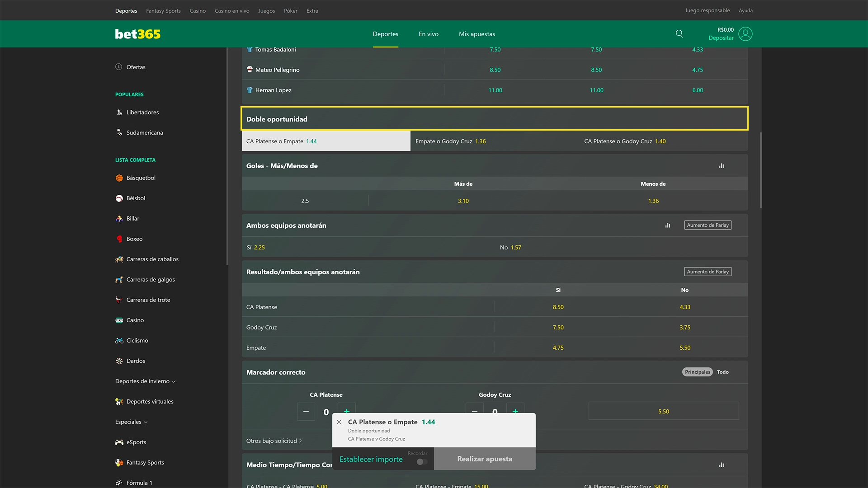Open the user account avatar icon
The width and height of the screenshot is (868, 488).
click(745, 34)
